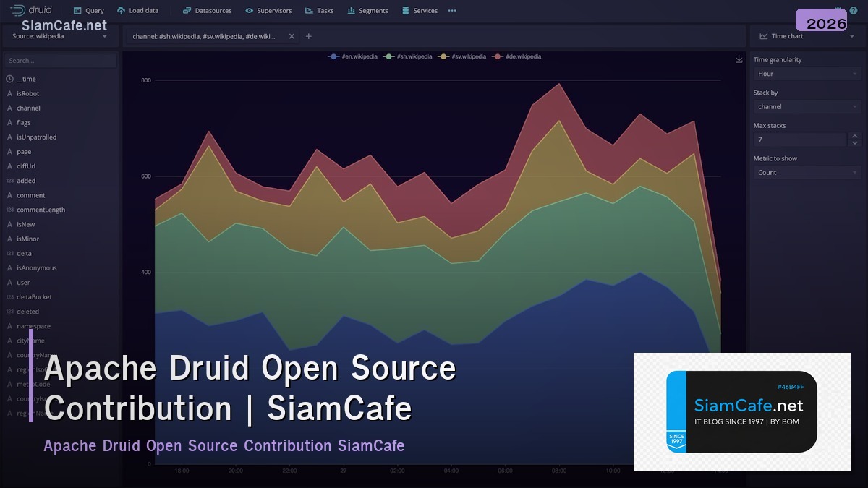Screen dimensions: 868x488
Task: Toggle the #de.wikipedia legend entry
Action: click(521, 56)
